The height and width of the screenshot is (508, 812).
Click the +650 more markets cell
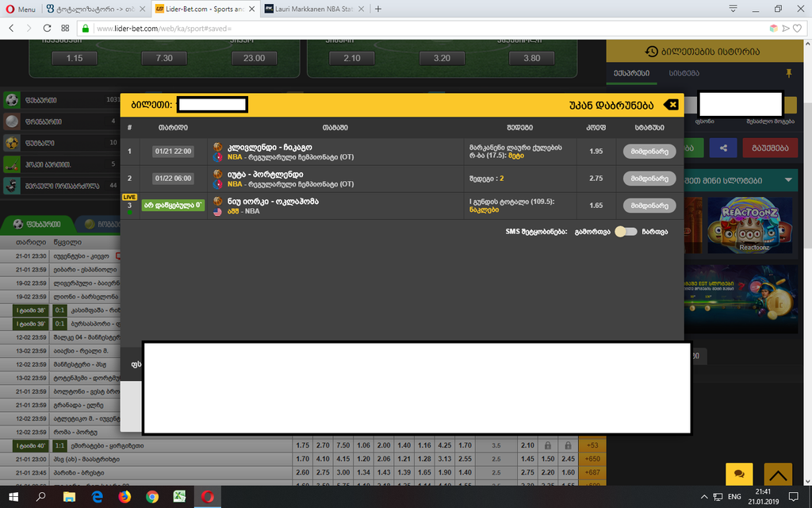pos(592,459)
